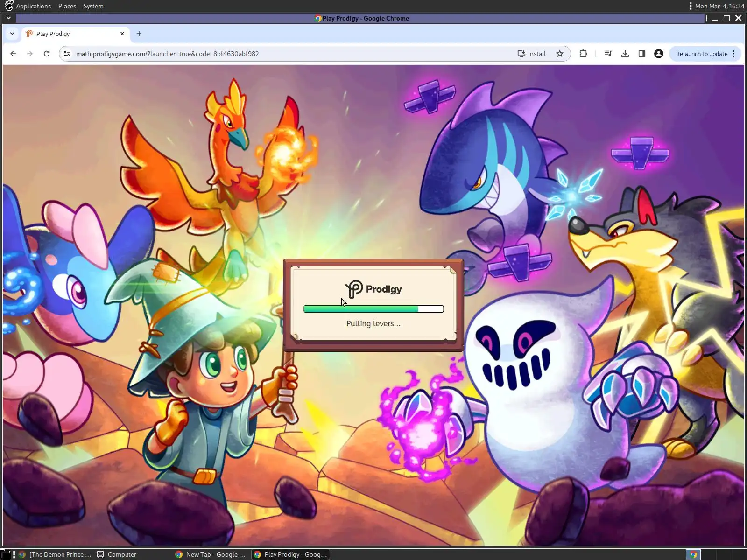The height and width of the screenshot is (560, 747).
Task: Open Chrome's three-dot menu
Action: pyautogui.click(x=734, y=54)
